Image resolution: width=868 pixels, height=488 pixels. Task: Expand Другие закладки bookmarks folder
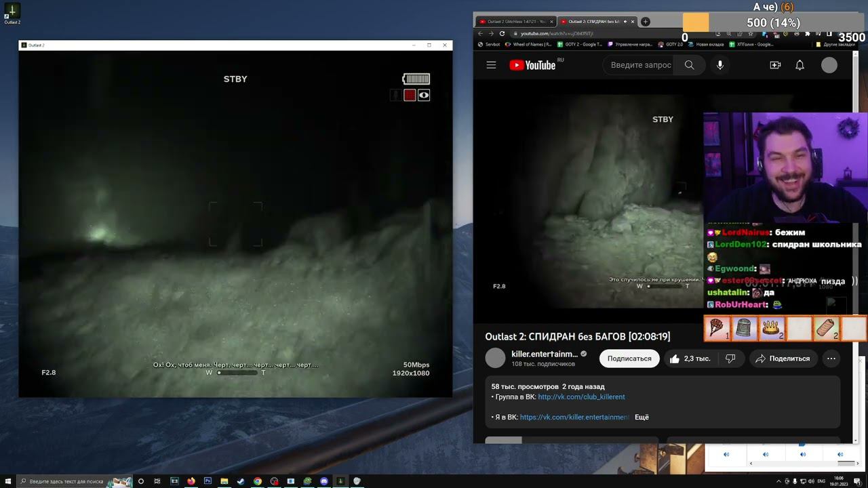[x=835, y=44]
